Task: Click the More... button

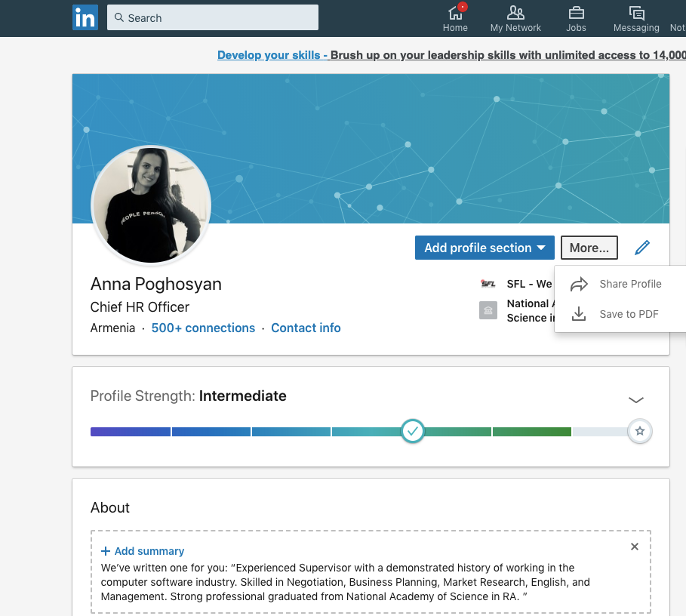Action: (589, 248)
